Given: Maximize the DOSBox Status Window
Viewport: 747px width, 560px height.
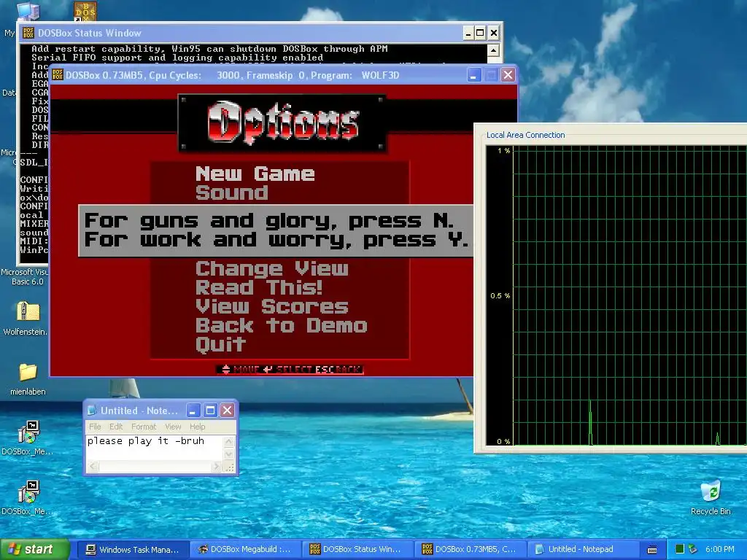Looking at the screenshot, I should pyautogui.click(x=480, y=34).
